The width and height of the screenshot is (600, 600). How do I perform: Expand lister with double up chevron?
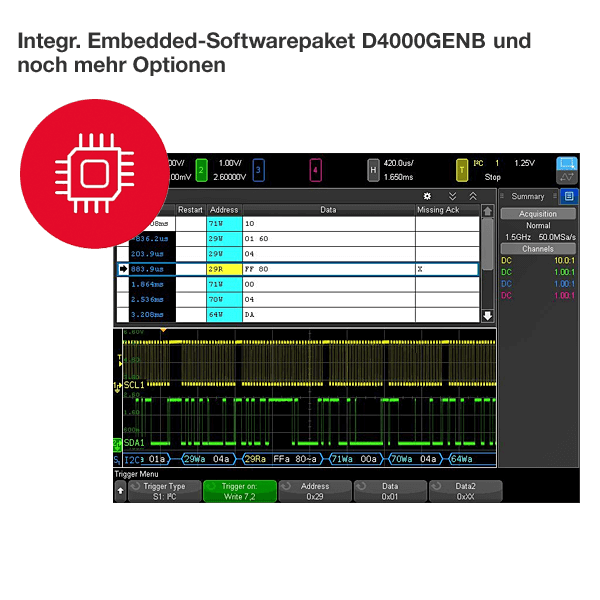(x=473, y=196)
